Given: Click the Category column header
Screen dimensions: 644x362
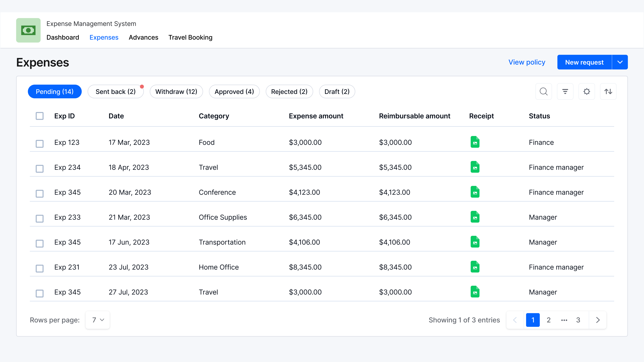Looking at the screenshot, I should click(x=214, y=116).
